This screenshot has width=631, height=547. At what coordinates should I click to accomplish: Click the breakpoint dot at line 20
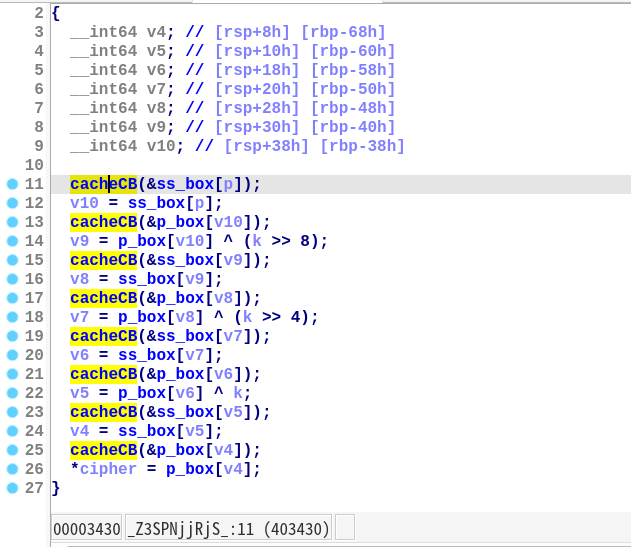pos(12,355)
